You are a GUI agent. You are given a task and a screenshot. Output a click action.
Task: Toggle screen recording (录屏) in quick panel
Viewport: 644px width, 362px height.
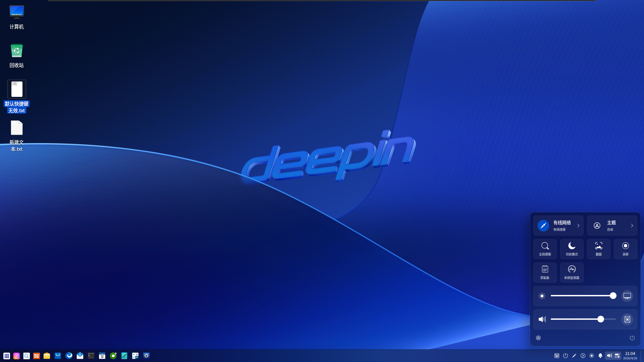tap(625, 249)
